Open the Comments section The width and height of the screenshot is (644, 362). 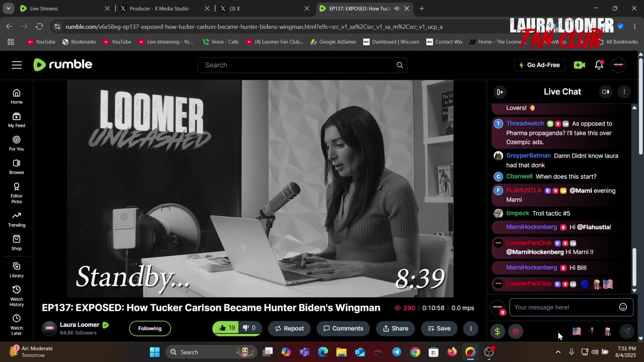pos(343,328)
